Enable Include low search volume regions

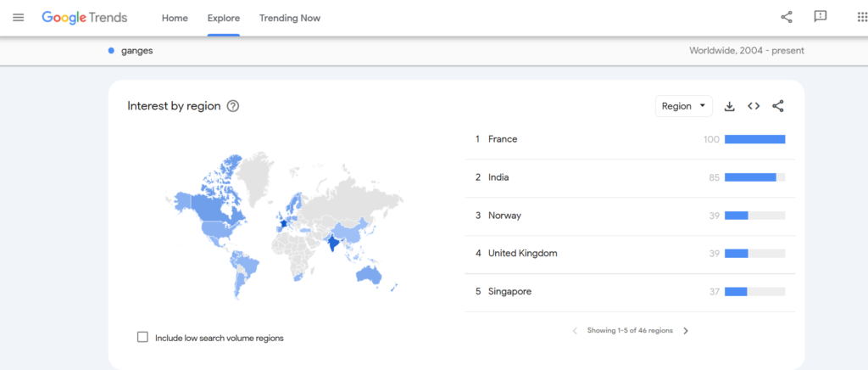pos(142,337)
